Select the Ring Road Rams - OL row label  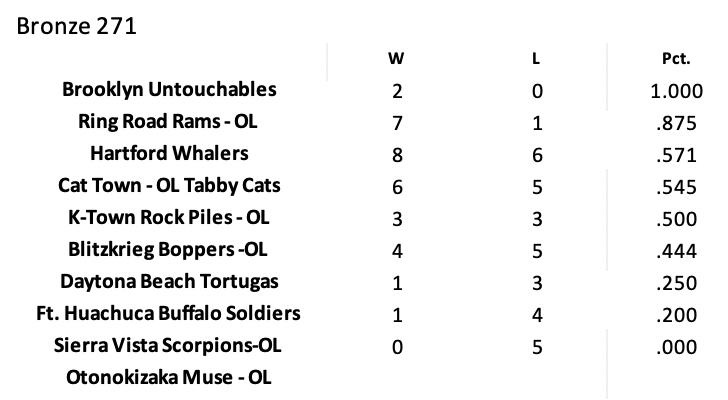click(169, 122)
